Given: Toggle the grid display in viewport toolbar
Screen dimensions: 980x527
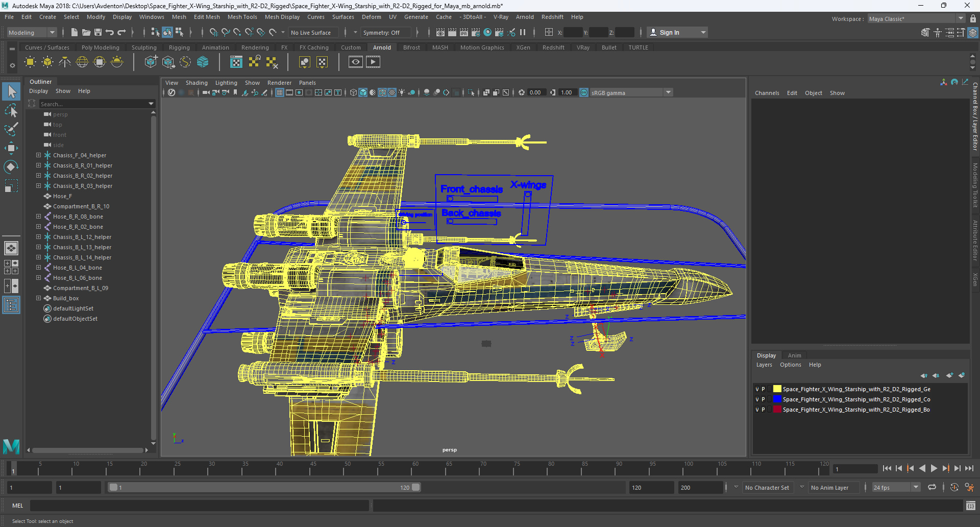Looking at the screenshot, I should [280, 92].
